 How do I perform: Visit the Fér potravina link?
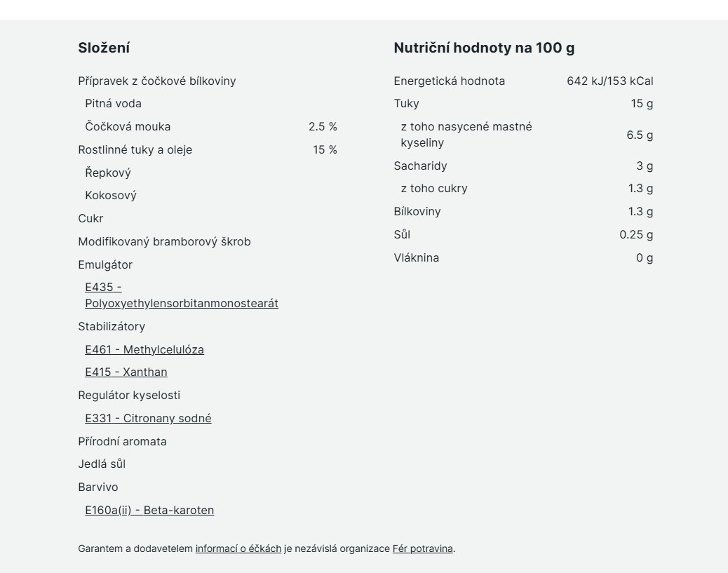[422, 548]
